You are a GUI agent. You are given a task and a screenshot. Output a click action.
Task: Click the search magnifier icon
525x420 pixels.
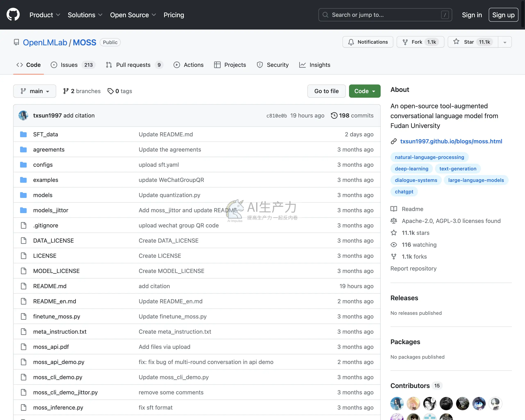point(325,15)
